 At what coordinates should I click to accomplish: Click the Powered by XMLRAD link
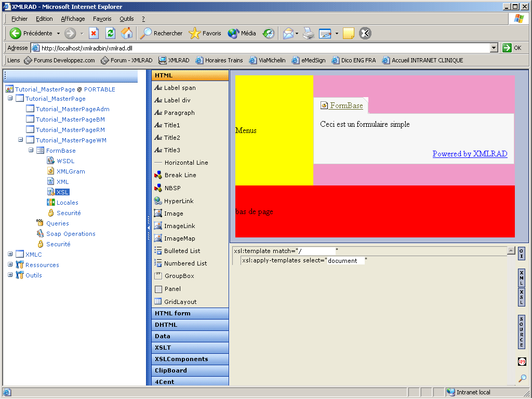coord(470,154)
